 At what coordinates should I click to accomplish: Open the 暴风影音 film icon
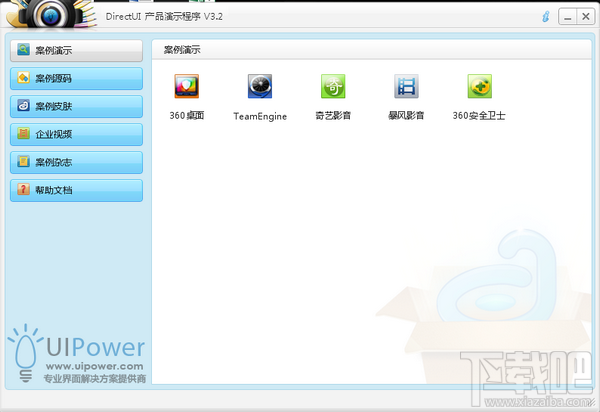pos(406,86)
